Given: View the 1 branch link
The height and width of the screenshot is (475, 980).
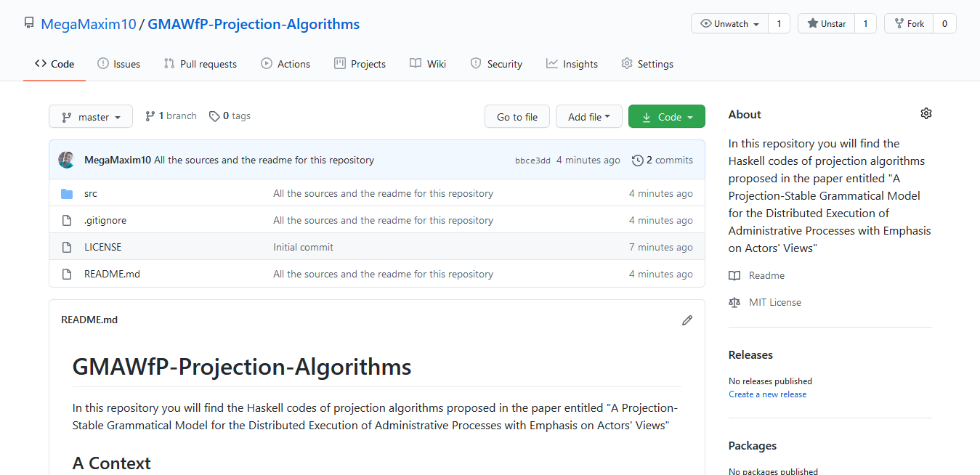Looking at the screenshot, I should click(171, 115).
